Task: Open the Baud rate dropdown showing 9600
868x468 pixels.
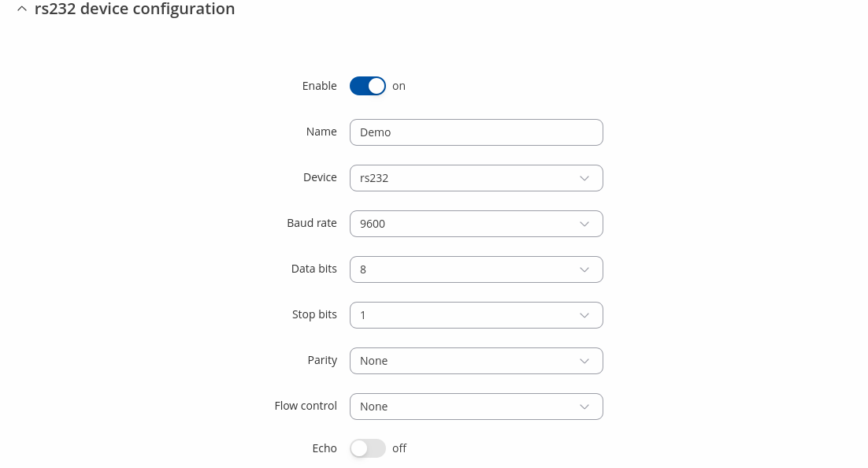Action: [476, 224]
